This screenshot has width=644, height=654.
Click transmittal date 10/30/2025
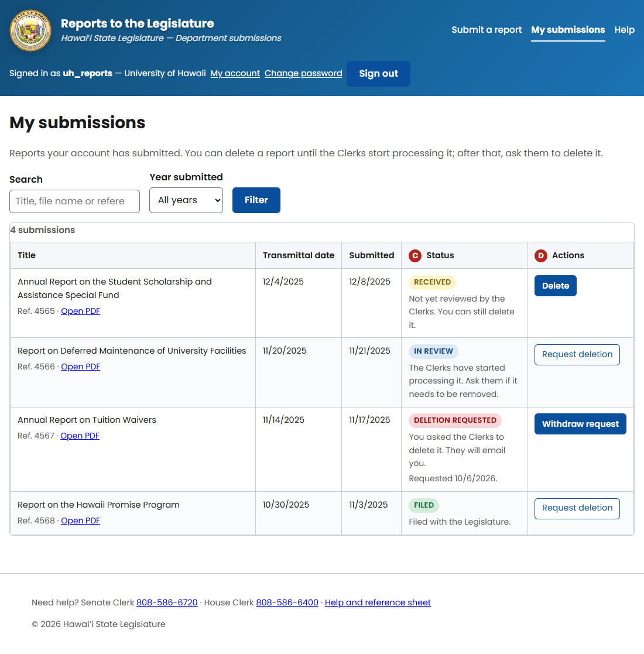[x=286, y=505]
